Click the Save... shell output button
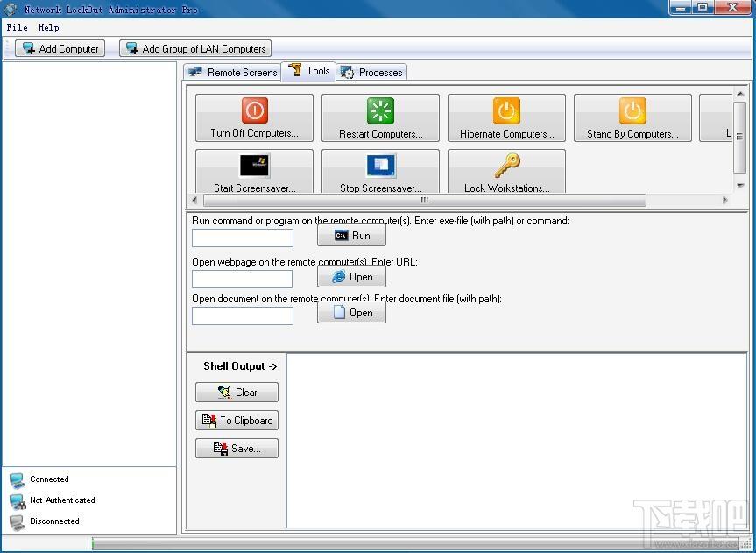This screenshot has height=553, width=756. point(237,449)
